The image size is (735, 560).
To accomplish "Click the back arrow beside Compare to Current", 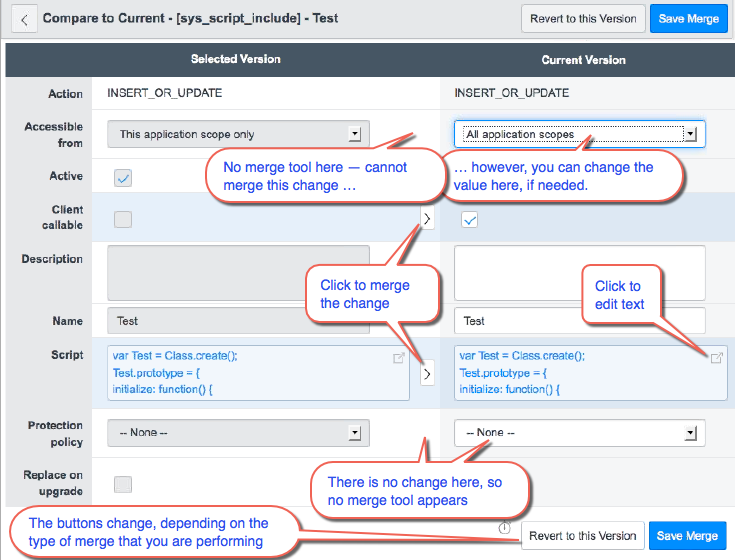I will pos(24,20).
